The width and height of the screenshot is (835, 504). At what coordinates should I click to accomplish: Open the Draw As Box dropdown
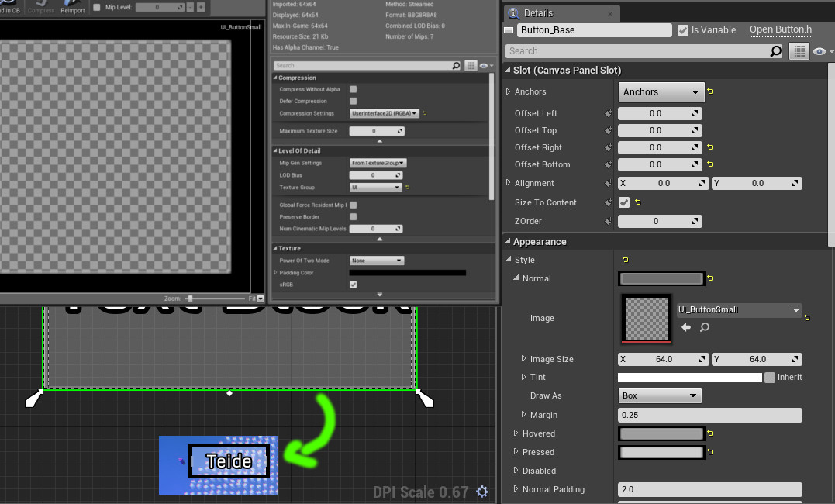(659, 396)
